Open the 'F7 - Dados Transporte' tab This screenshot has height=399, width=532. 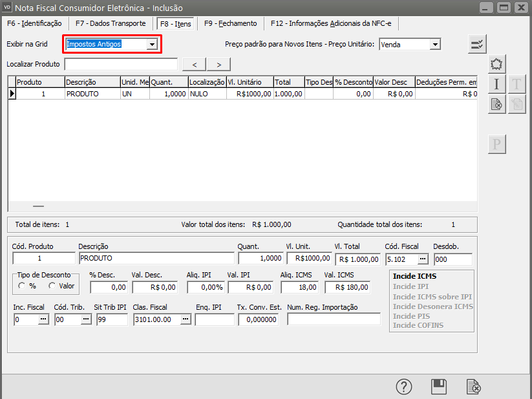point(110,23)
